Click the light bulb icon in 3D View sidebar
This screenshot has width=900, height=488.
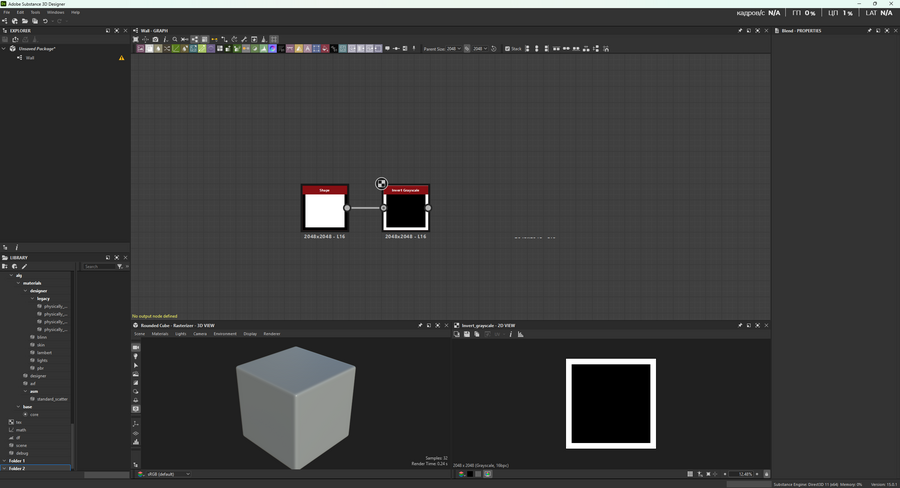[x=136, y=357]
